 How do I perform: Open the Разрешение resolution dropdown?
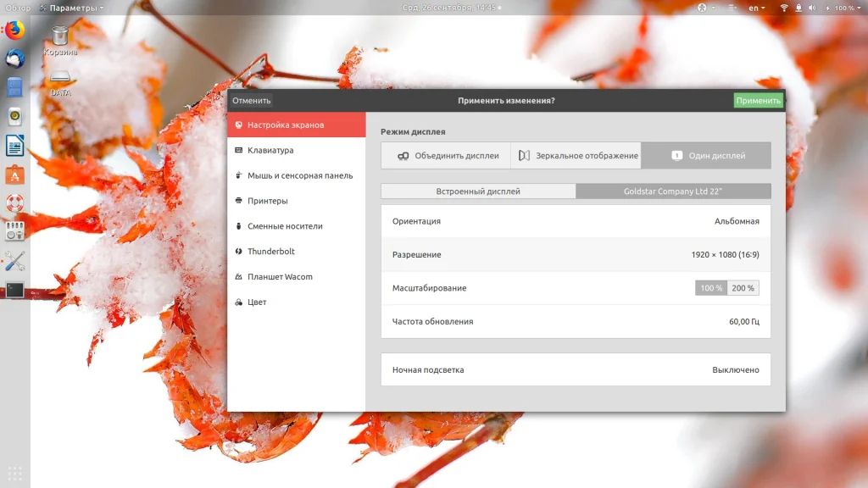tap(576, 254)
